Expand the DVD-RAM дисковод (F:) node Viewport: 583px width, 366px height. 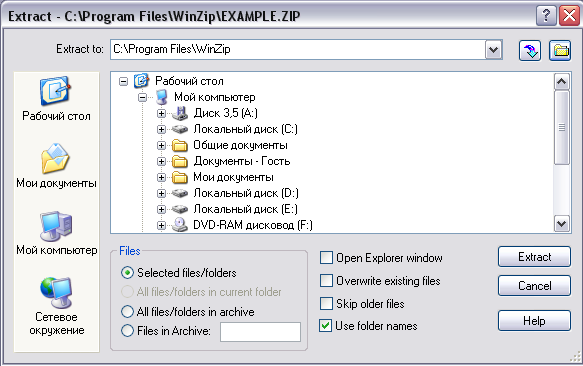(161, 225)
